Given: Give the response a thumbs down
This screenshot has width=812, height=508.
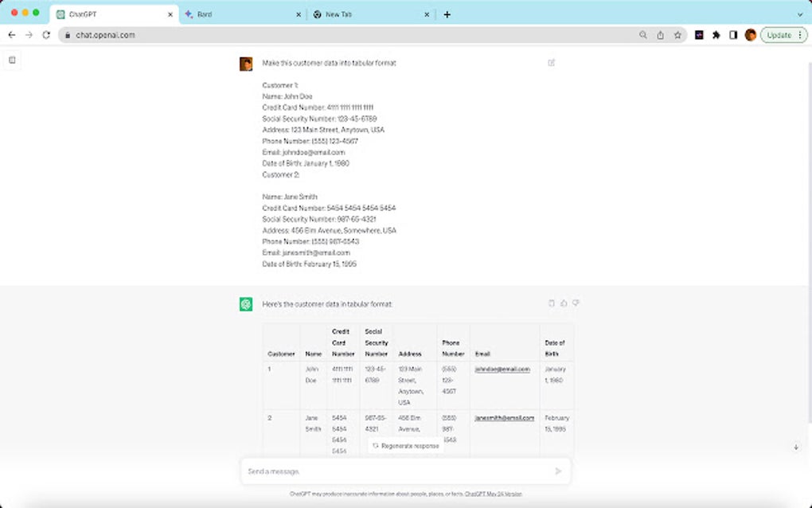Looking at the screenshot, I should click(576, 303).
